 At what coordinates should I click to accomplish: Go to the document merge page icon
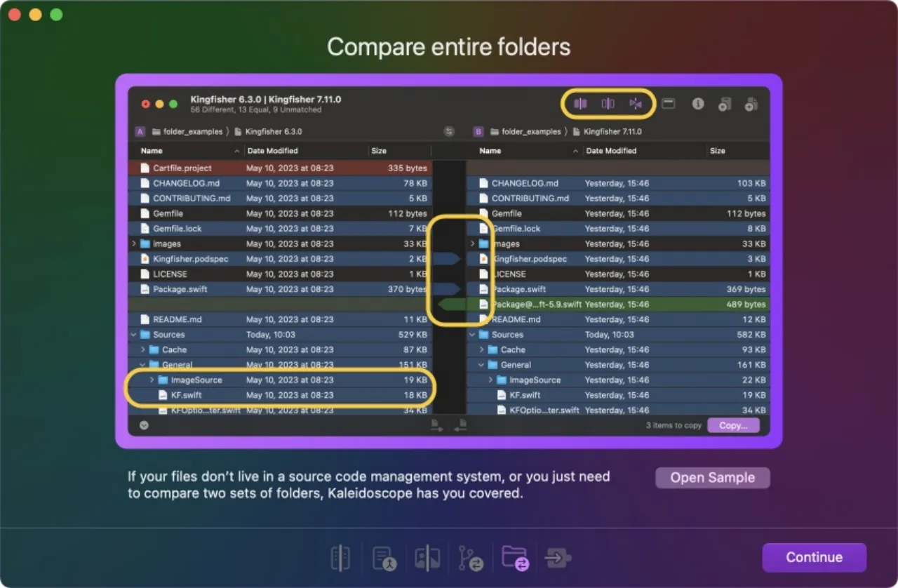(384, 558)
